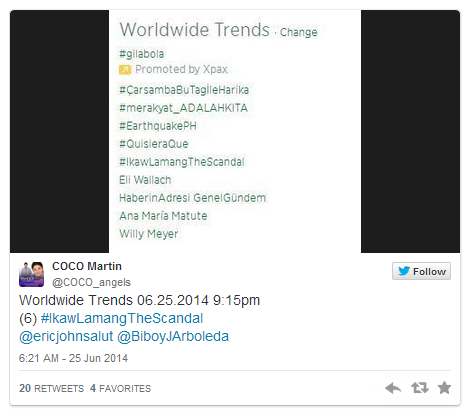Click the Eli Wallach trend
Viewport: 464px width, 410px height.
[x=145, y=180]
